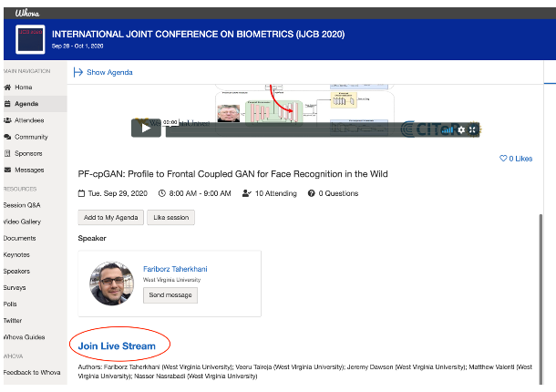Viewport: 556px width, 392px height.
Task: Click the speaker profile photo
Action: point(112,284)
